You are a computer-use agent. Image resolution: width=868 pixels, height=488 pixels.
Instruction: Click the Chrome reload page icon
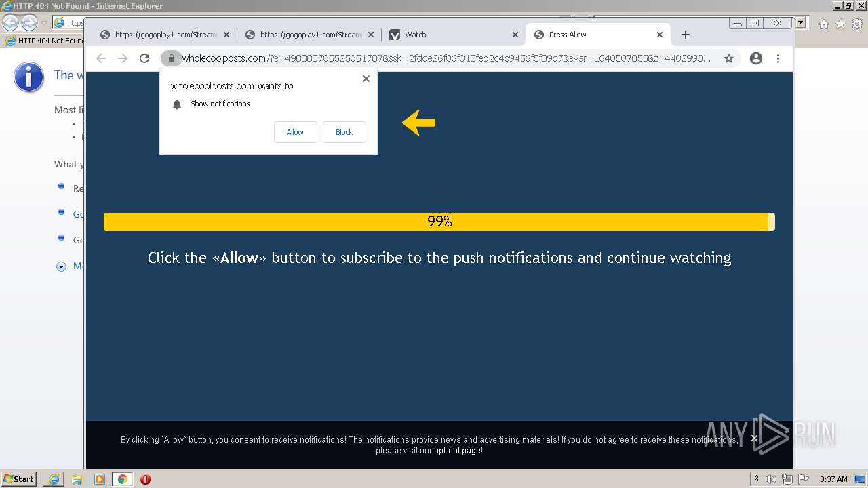pos(144,58)
